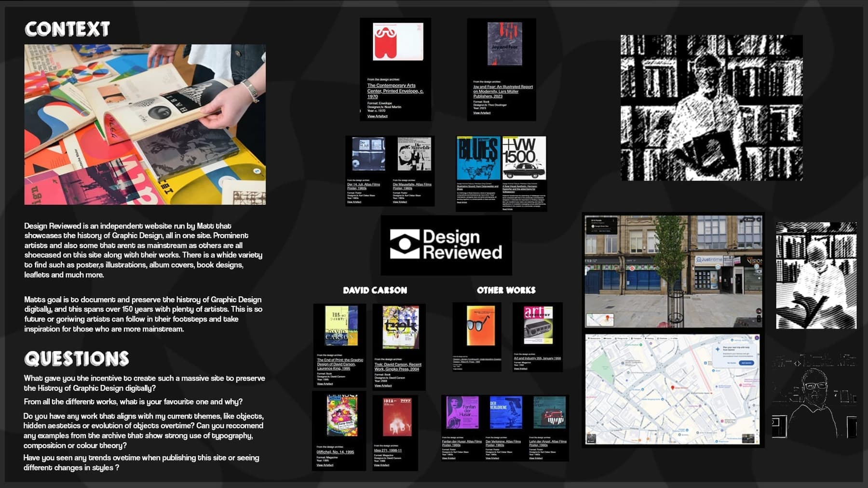Click 'Design Reviewed is an independent website' paragraph
The height and width of the screenshot is (488, 868).
click(x=143, y=250)
